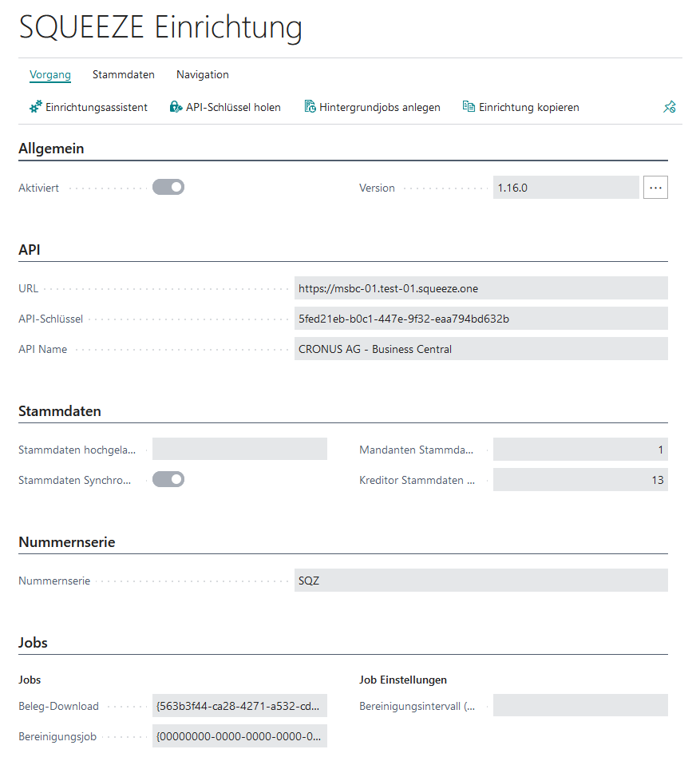Click the Nummernserie field containing SQZ

tap(481, 581)
